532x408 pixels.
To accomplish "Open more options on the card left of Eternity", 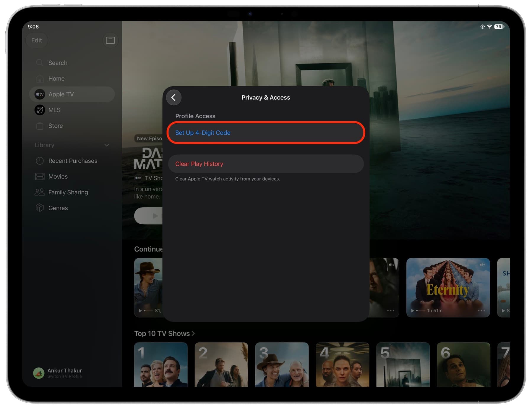I will coord(391,311).
